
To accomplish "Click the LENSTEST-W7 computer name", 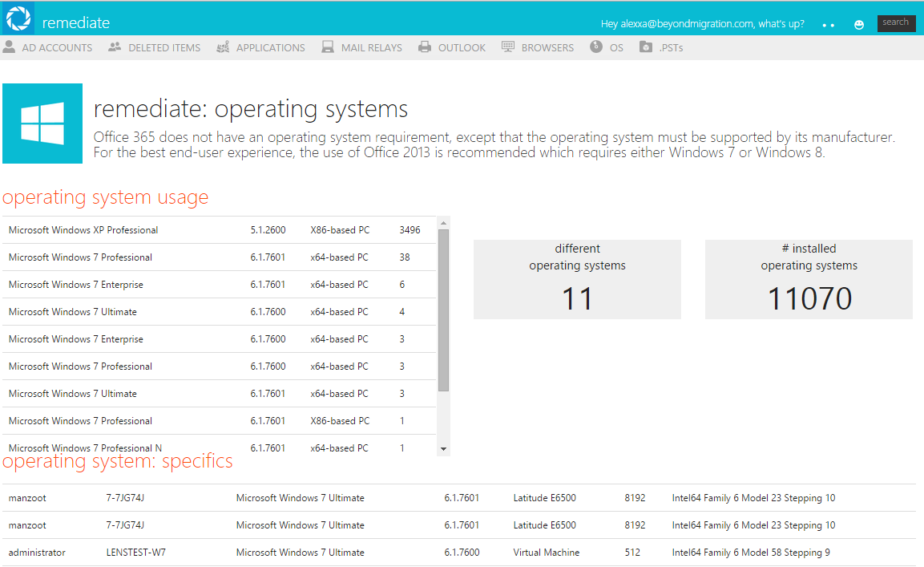I will pos(136,553).
